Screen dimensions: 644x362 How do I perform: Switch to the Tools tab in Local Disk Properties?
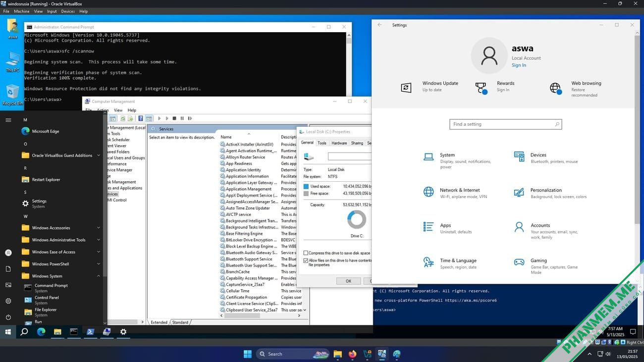(x=322, y=143)
